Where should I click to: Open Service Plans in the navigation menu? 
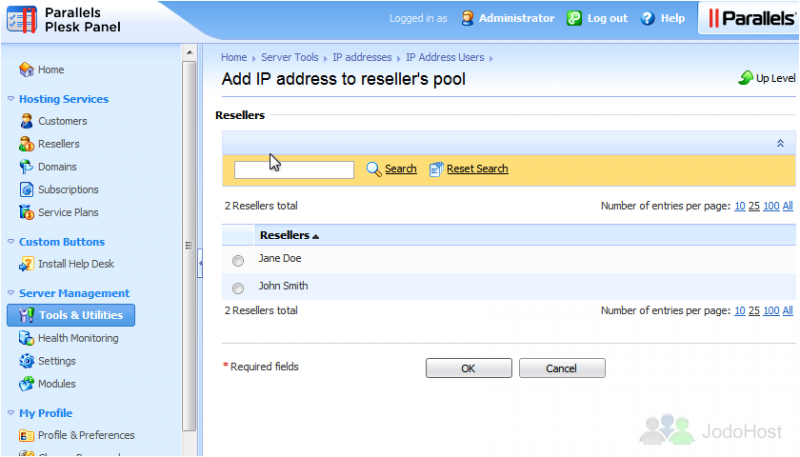tap(68, 212)
